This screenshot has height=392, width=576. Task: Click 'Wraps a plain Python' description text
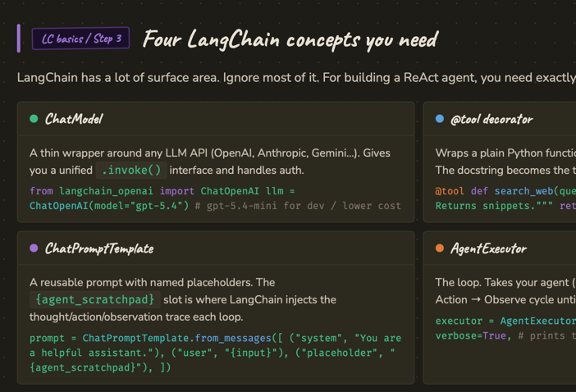[505, 153]
